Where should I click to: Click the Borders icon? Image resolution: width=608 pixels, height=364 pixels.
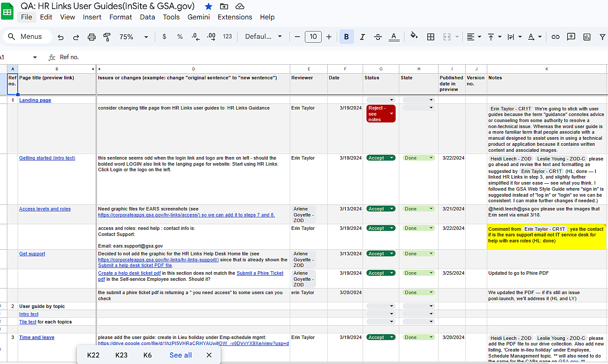pos(430,37)
